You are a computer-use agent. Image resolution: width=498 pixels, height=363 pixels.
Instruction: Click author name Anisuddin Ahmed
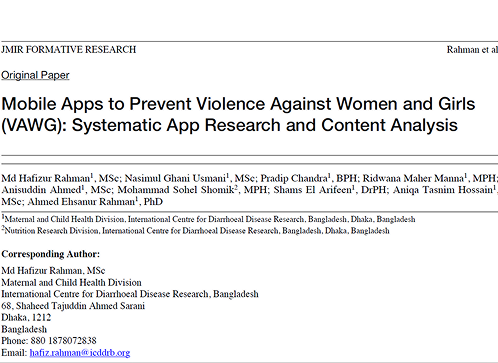coord(41,190)
